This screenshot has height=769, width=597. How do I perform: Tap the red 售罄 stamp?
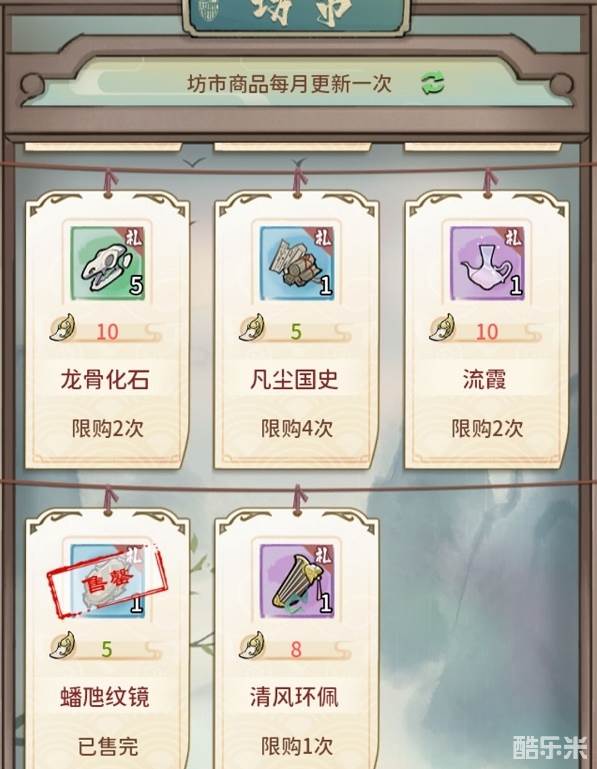tap(107, 581)
